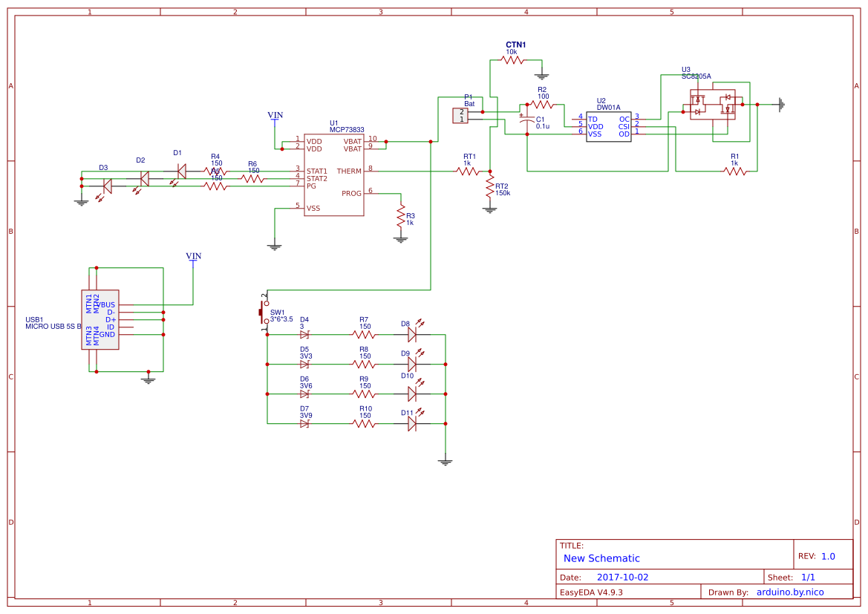Select the MCP73833 charger IC U1
Screen dimensions: 868x614
click(x=335, y=174)
